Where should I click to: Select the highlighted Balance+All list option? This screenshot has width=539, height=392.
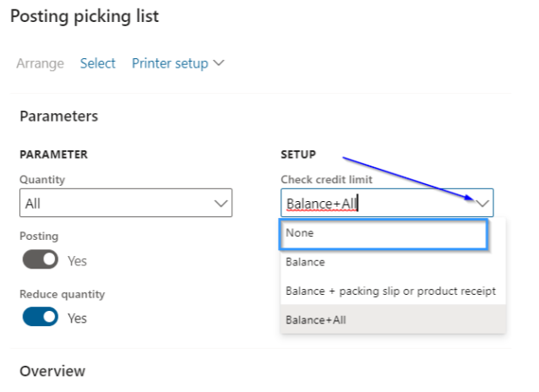tap(316, 320)
